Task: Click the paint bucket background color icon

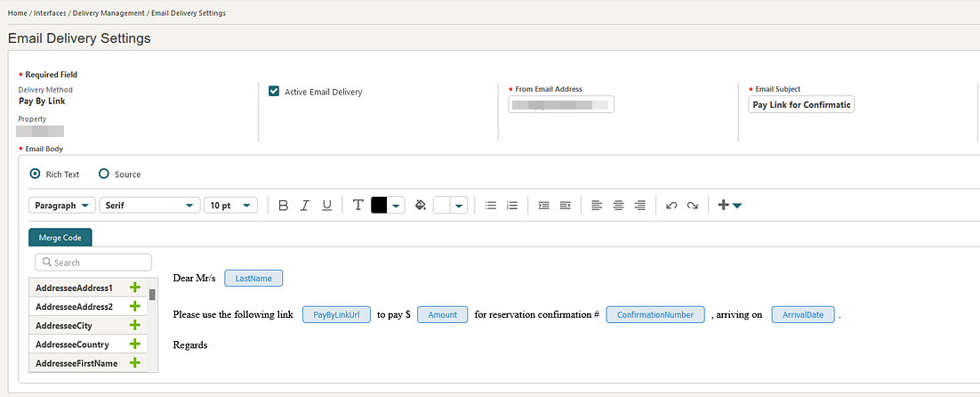Action: pos(421,205)
